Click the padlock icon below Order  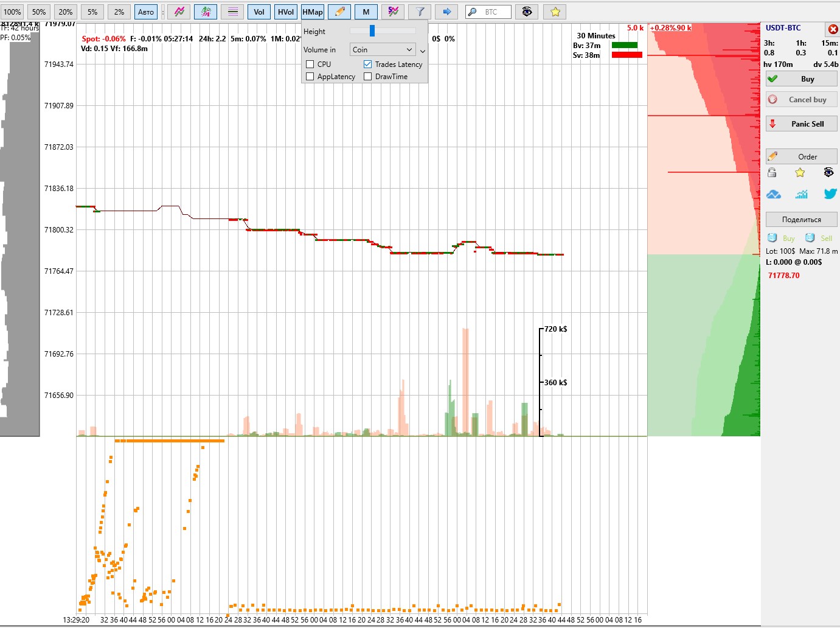coord(772,173)
